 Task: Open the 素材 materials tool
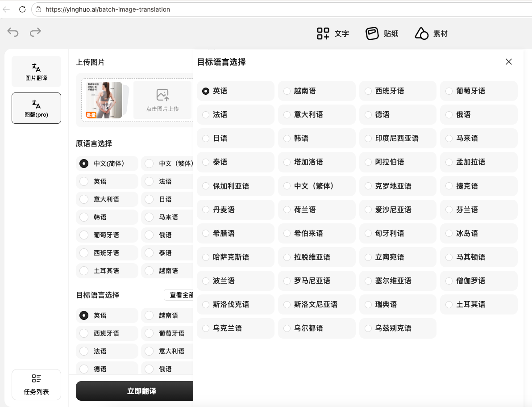click(431, 34)
